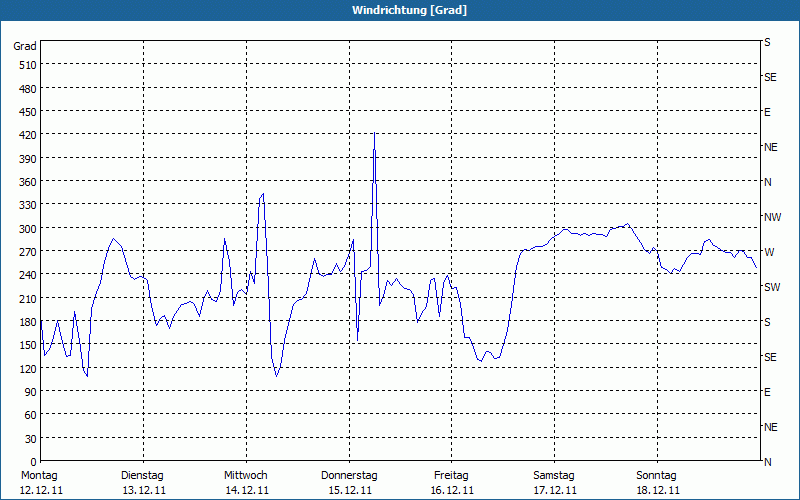800x500 pixels.
Task: Select the 360 tick label on left axis
Action: pyautogui.click(x=26, y=182)
